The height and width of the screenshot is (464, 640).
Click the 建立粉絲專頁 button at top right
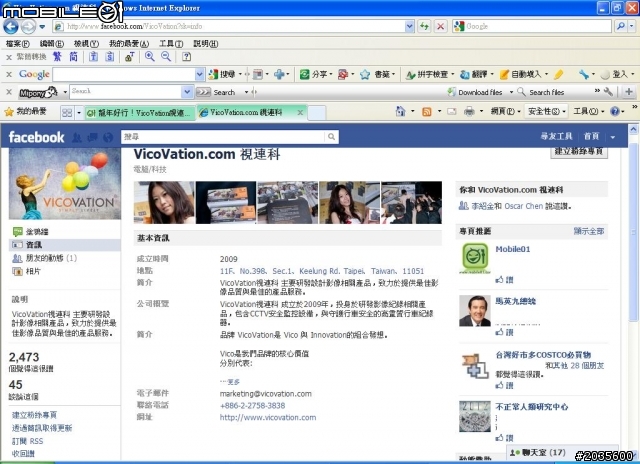point(579,151)
